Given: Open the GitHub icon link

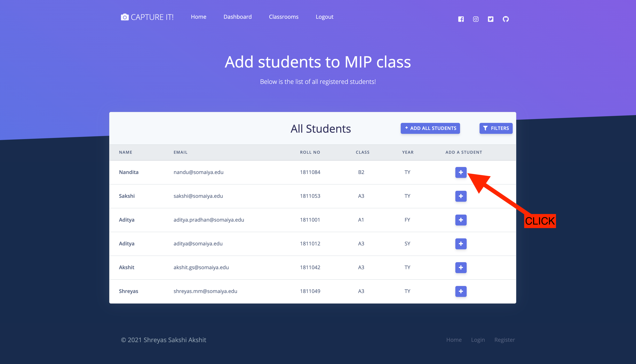Looking at the screenshot, I should (505, 19).
